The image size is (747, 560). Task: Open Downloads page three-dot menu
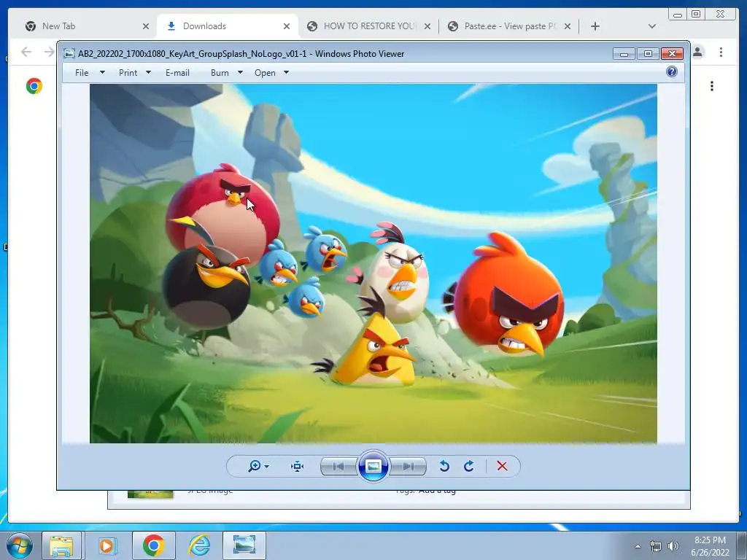tap(712, 86)
